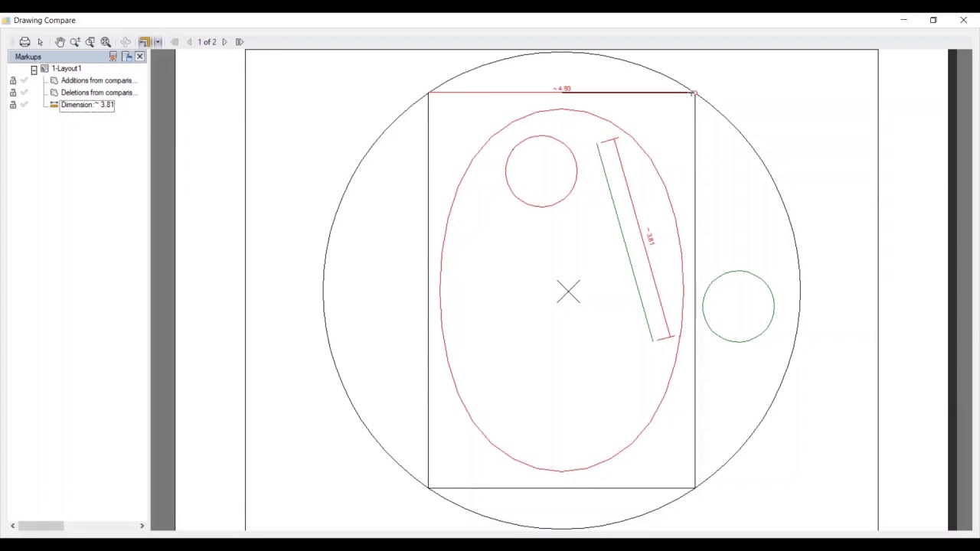This screenshot has width=980, height=551.
Task: Toggle the lock beside Additions from comparison
Action: pyautogui.click(x=13, y=80)
